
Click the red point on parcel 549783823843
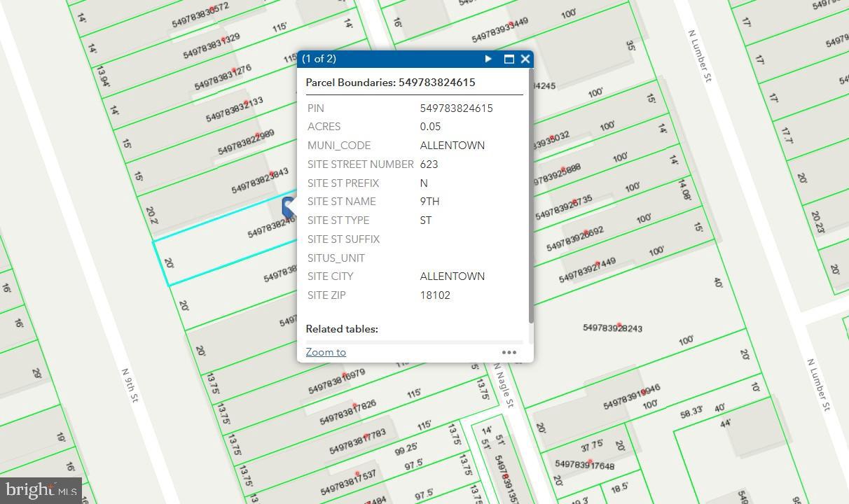(x=271, y=174)
